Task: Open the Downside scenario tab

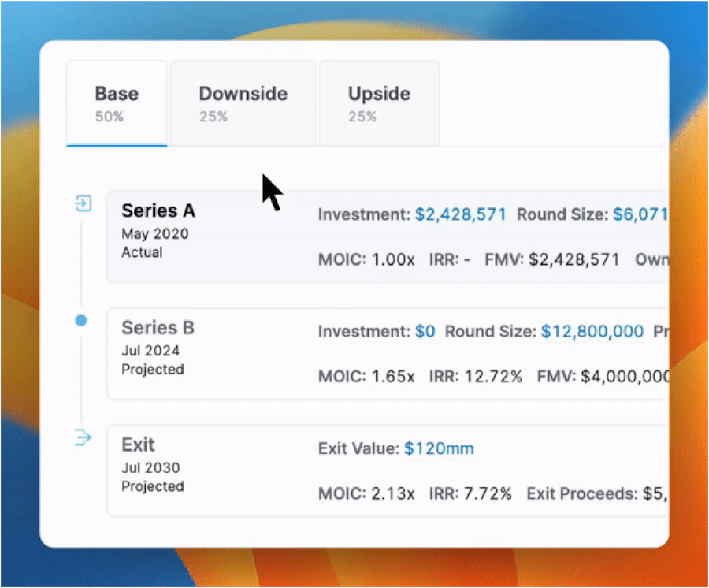Action: pyautogui.click(x=243, y=103)
